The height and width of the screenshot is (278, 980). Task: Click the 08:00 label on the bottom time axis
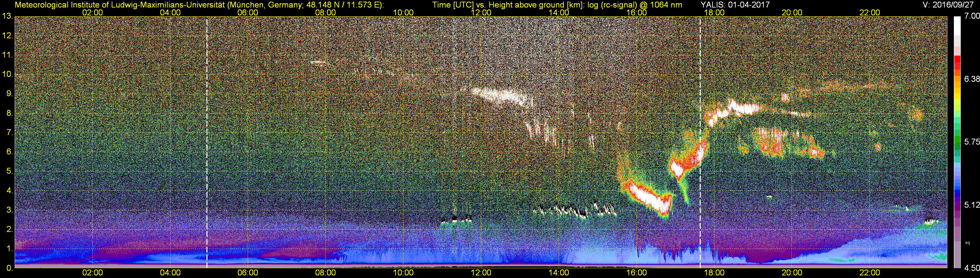(x=326, y=273)
